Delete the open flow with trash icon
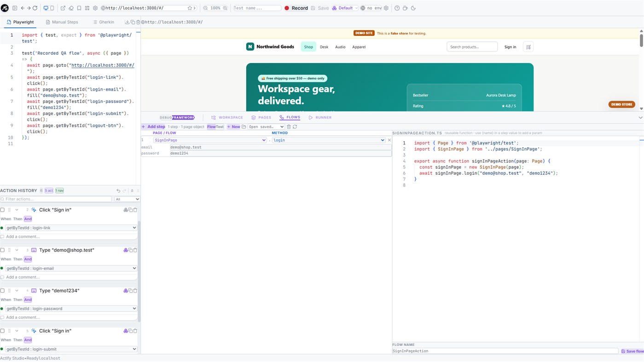Image resolution: width=644 pixels, height=362 pixels. [x=289, y=126]
